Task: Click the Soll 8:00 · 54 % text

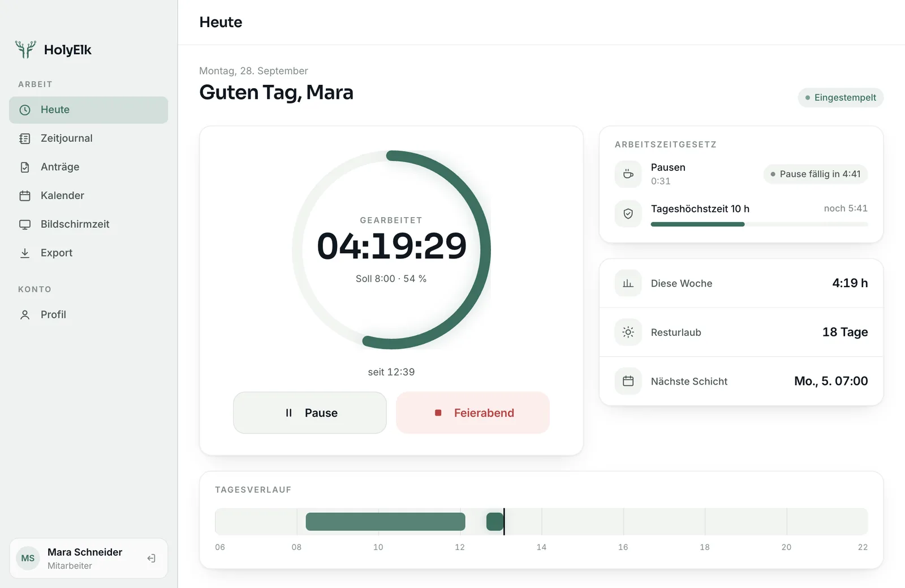Action: pos(391,279)
